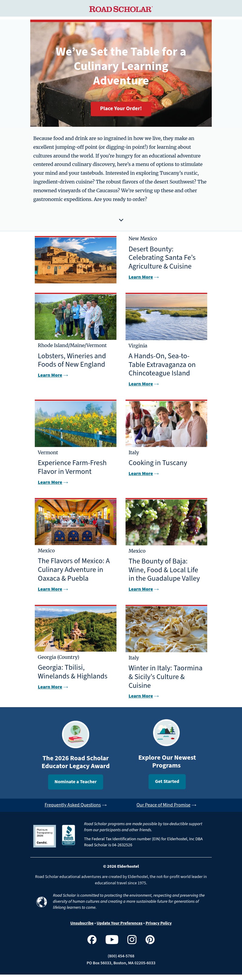Click the Educator Legacy Award globe icon
This screenshot has width=242, height=980.
(x=75, y=734)
